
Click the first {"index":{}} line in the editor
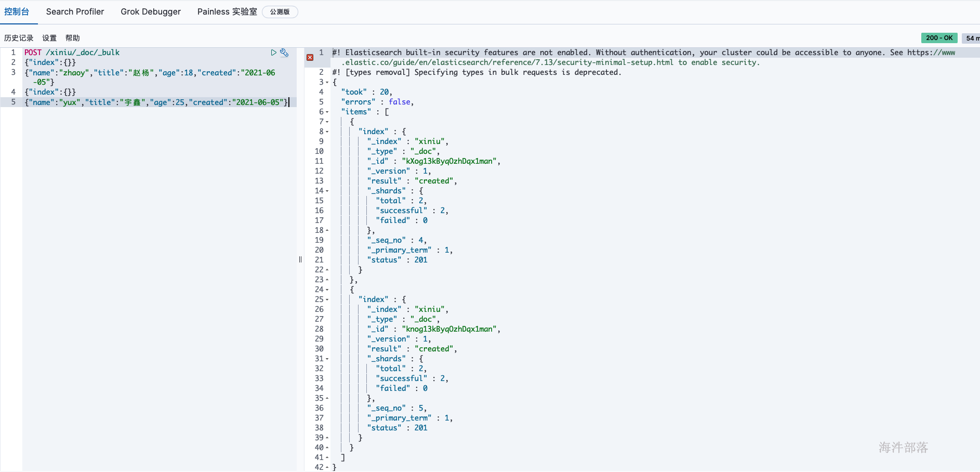click(50, 62)
